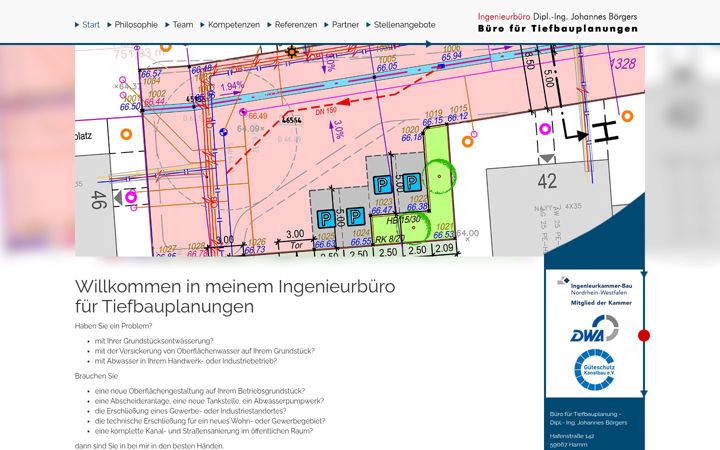
Task: Click the bullet 'mit Ihrer Grundstücksentwässerung?'
Action: pyautogui.click(x=154, y=341)
